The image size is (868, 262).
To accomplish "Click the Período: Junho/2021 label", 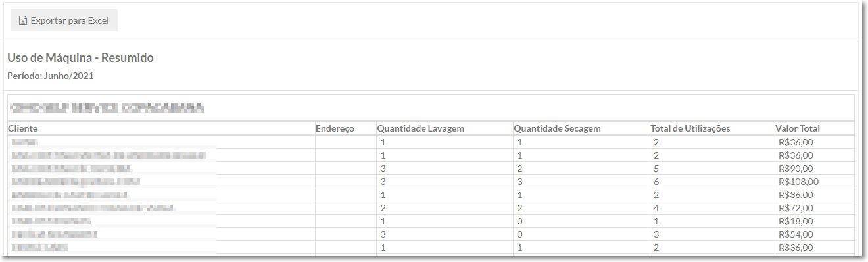I will point(51,76).
